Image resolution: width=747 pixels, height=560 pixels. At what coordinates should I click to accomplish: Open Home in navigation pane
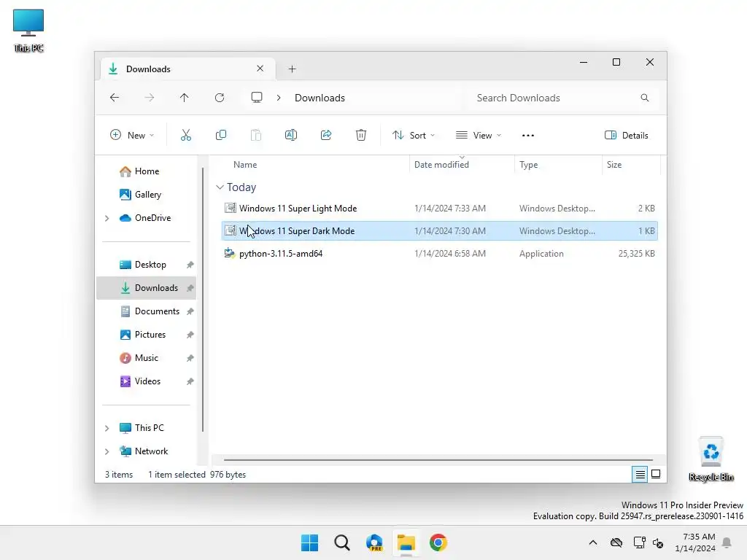coord(147,171)
